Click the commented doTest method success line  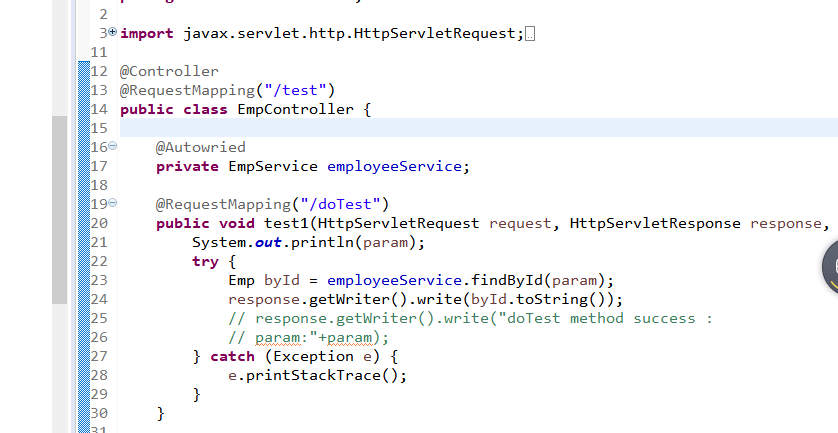point(470,319)
